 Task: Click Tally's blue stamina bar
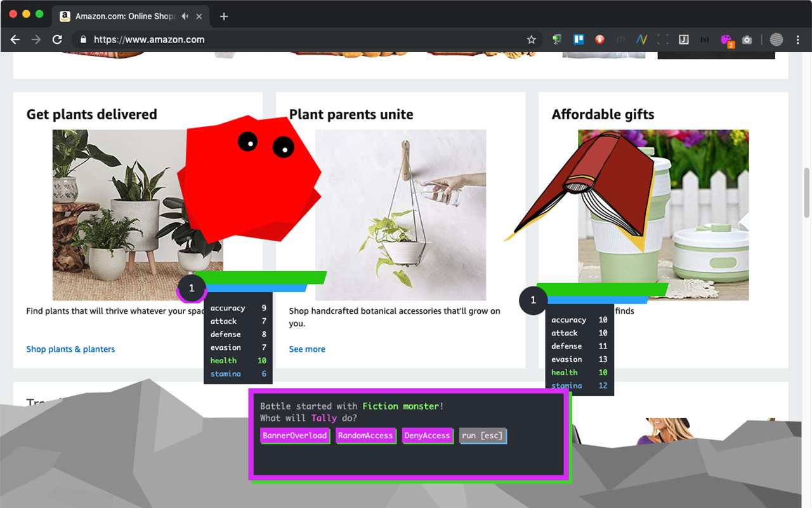click(256, 288)
